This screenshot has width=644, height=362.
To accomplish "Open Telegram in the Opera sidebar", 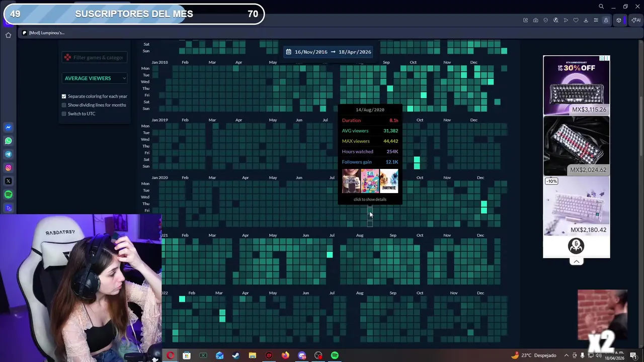I will pyautogui.click(x=8, y=154).
